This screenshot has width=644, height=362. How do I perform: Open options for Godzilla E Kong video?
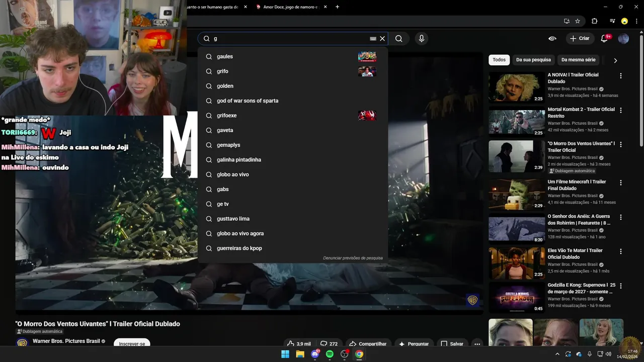coord(621,286)
